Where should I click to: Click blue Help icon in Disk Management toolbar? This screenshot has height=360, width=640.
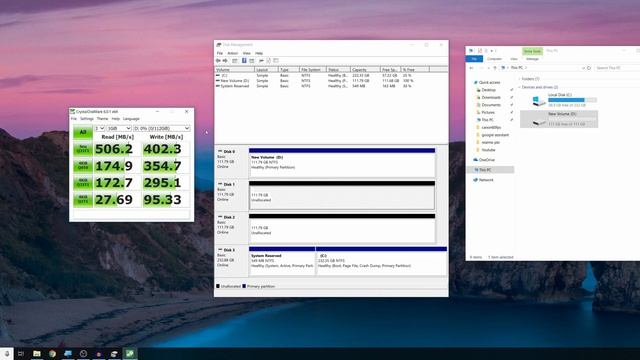click(244, 61)
